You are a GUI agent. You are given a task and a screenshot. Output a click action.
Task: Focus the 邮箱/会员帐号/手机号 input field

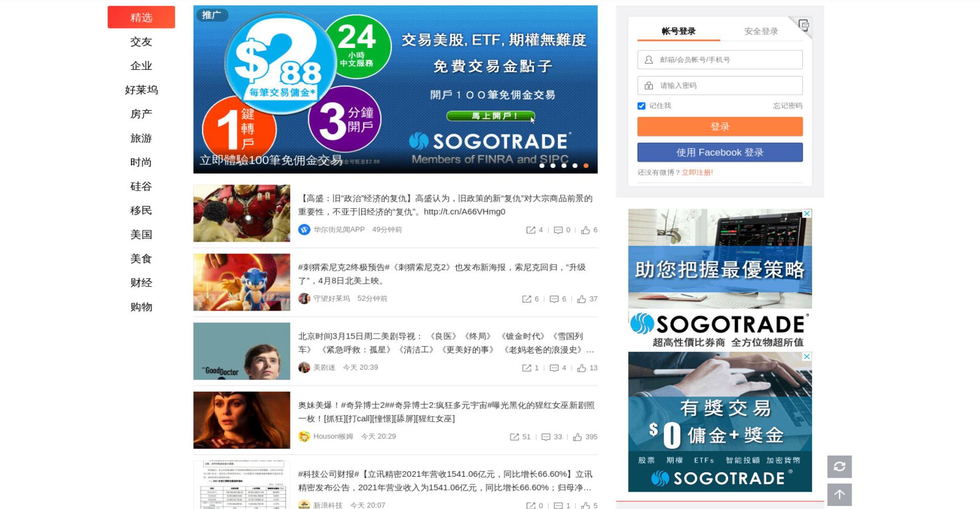[x=720, y=60]
